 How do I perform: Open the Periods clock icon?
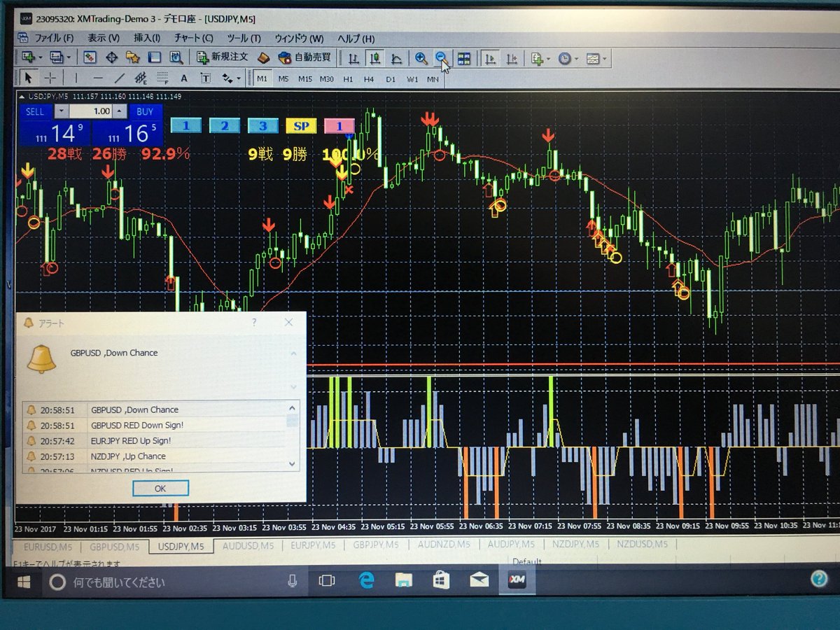point(564,59)
